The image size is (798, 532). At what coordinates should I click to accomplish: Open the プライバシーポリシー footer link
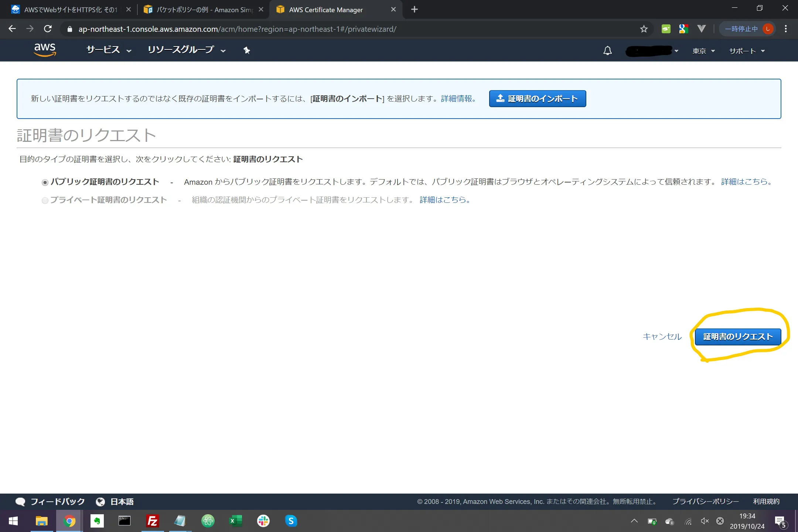(705, 502)
